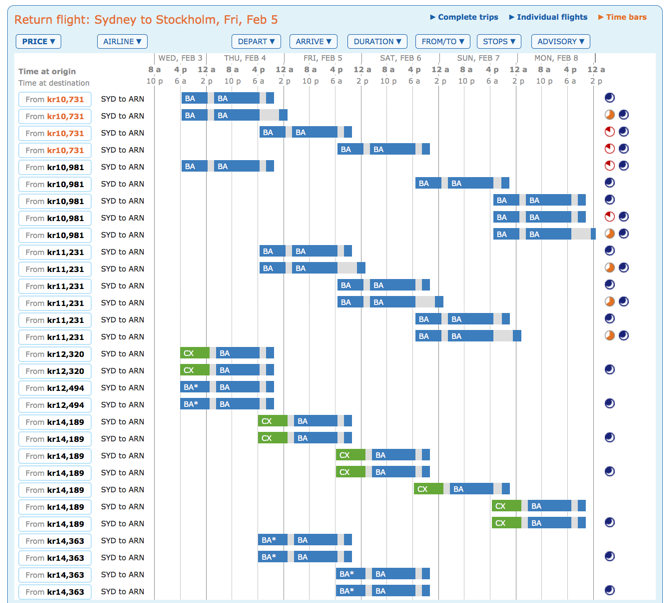Switch to the Individual flights view
This screenshot has width=668, height=603.
[x=548, y=17]
